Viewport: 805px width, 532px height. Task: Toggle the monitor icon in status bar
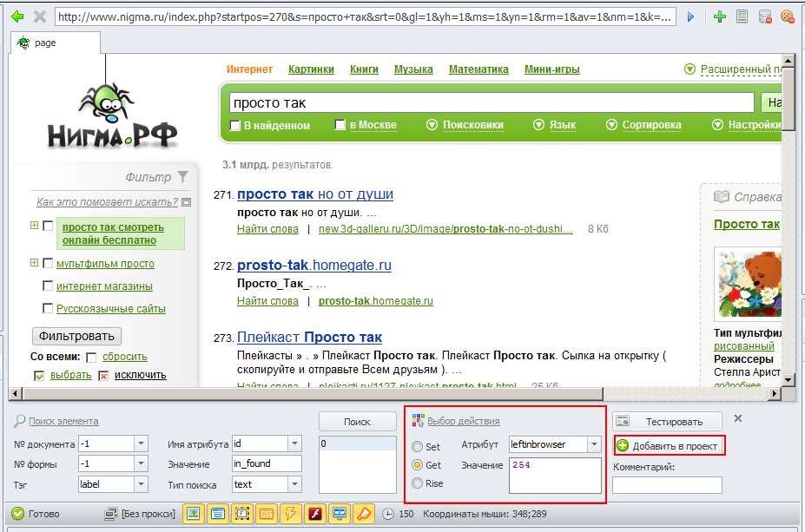[340, 514]
